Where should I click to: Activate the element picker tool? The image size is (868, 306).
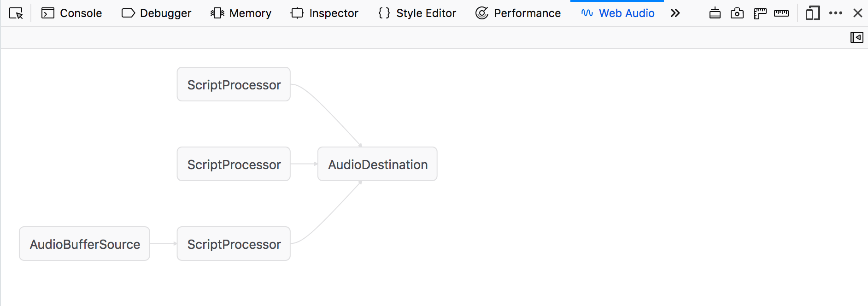[16, 13]
